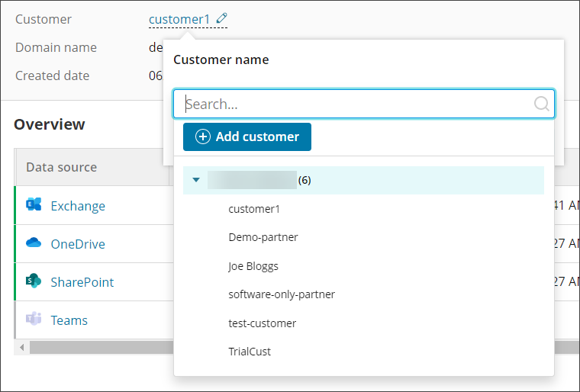Select test-customer entry
This screenshot has height=392, width=580.
tap(262, 323)
